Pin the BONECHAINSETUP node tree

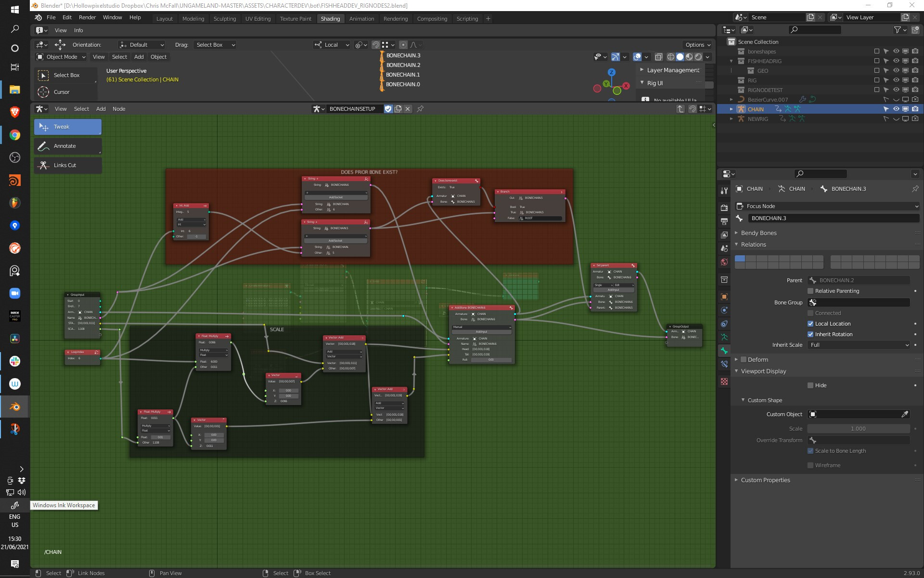pos(420,109)
